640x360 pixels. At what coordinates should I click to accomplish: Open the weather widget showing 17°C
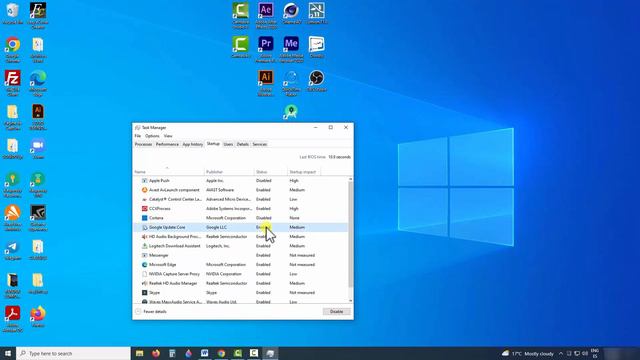click(528, 353)
